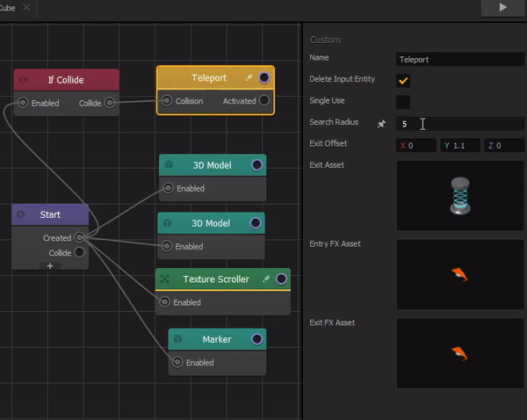Select the If Collide node header
This screenshot has height=420, width=527.
(x=66, y=80)
